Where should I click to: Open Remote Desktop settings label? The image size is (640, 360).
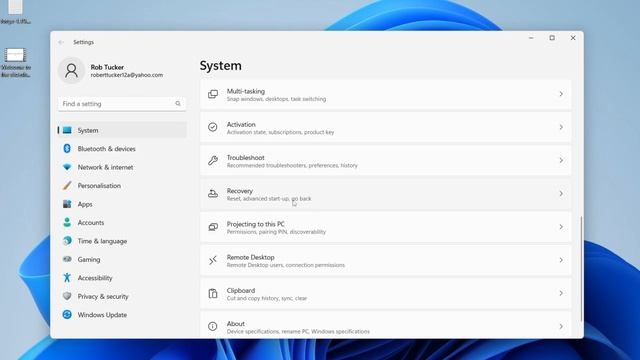pyautogui.click(x=250, y=257)
